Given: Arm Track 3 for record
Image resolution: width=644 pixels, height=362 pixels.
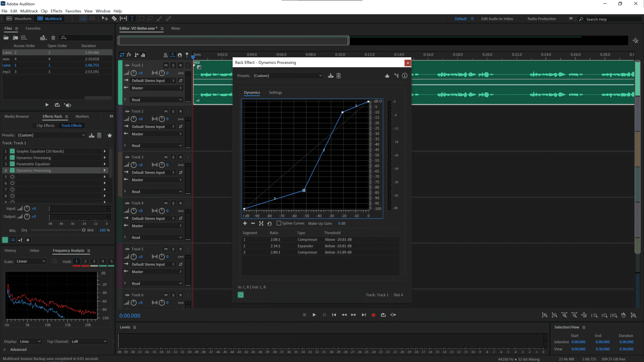Looking at the screenshot, I should (180, 157).
